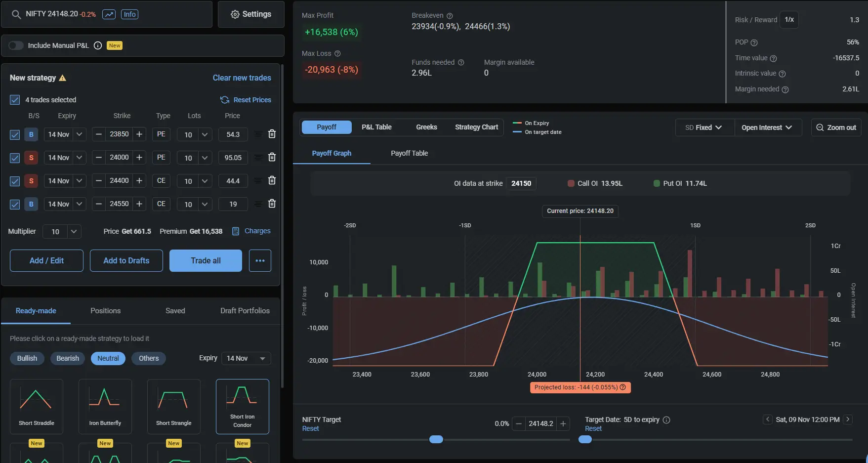Click the info icon beside Include Manual P&L
The height and width of the screenshot is (463, 868).
pos(98,45)
